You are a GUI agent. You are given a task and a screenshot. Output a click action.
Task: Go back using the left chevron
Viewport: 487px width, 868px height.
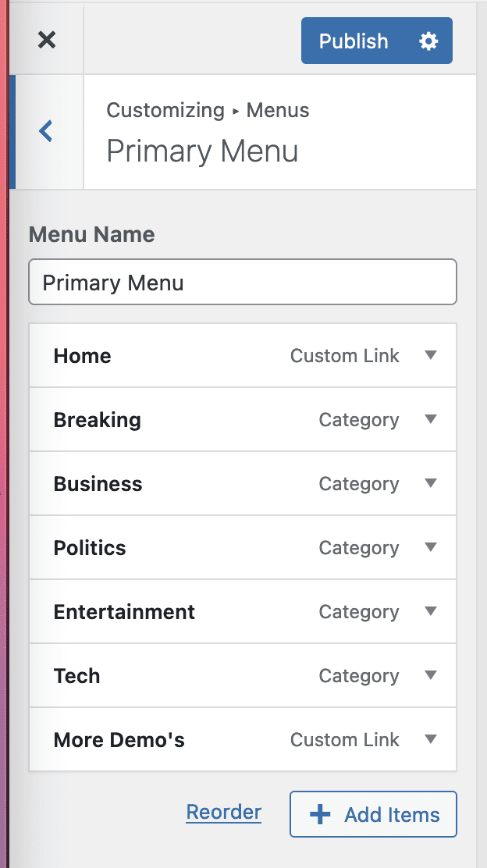(46, 131)
